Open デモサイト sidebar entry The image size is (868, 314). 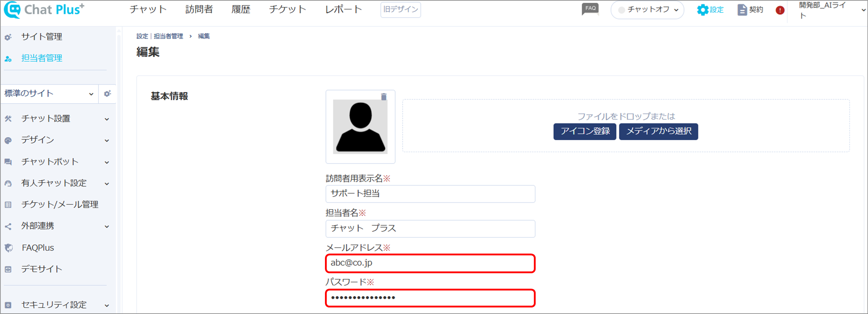41,269
